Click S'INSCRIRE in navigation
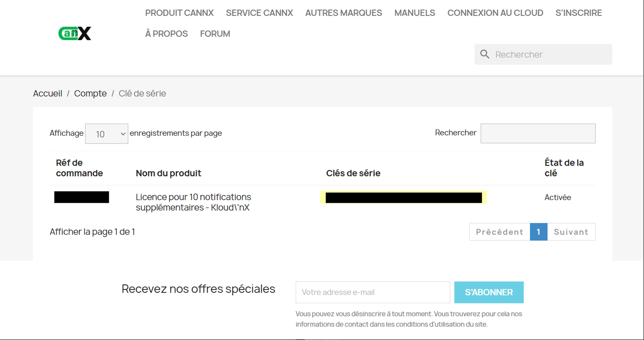 (x=578, y=13)
